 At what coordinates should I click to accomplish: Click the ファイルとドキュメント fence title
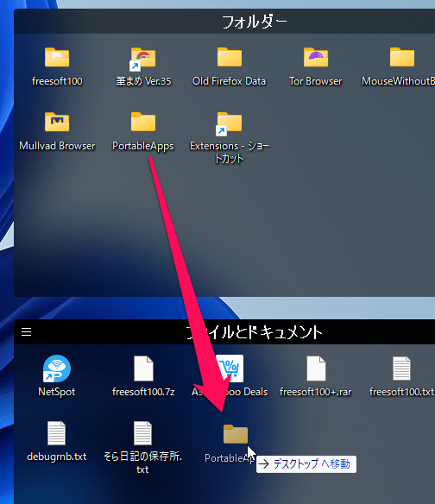pyautogui.click(x=254, y=332)
